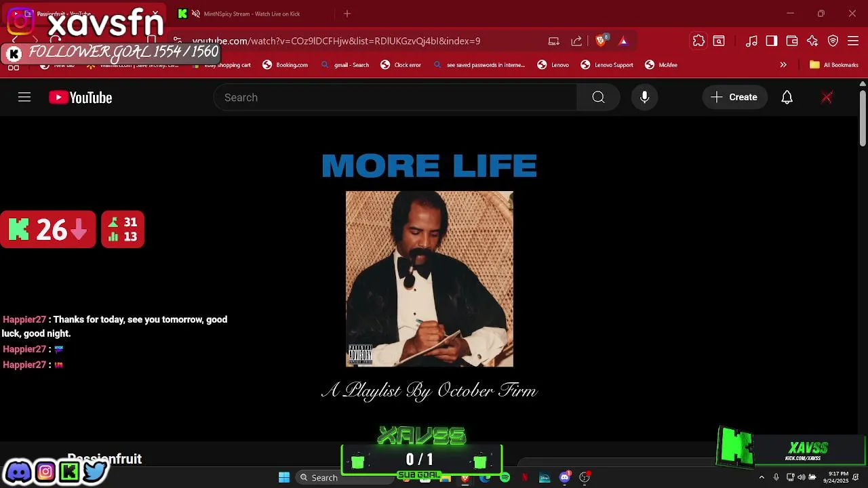The image size is (868, 488).
Task: Start voice search with microphone icon
Action: tap(644, 98)
